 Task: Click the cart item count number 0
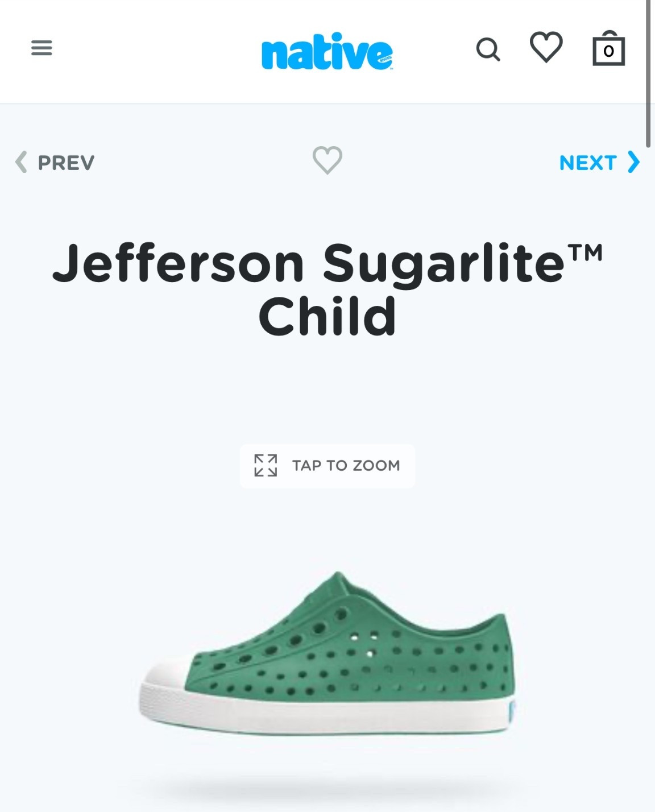click(608, 52)
